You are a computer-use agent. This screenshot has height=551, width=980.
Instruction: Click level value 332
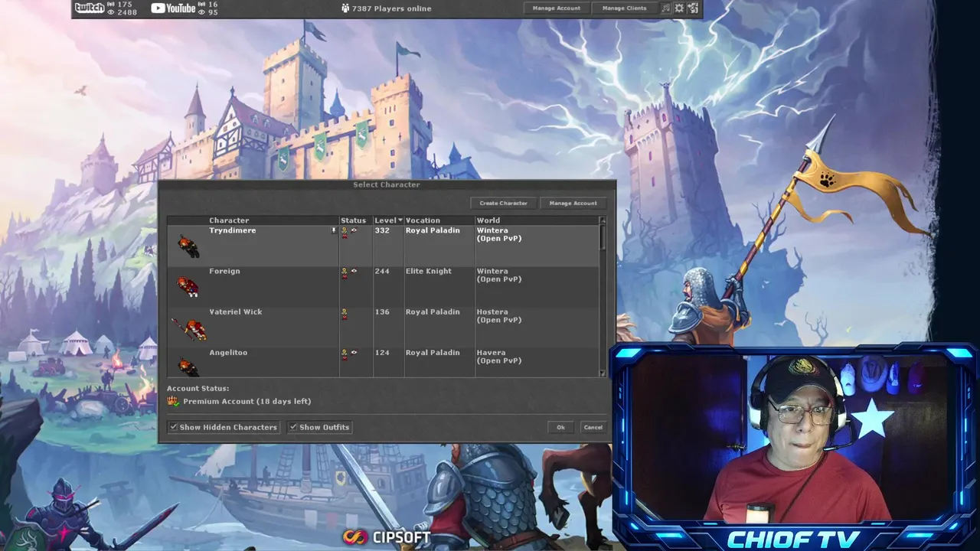382,230
